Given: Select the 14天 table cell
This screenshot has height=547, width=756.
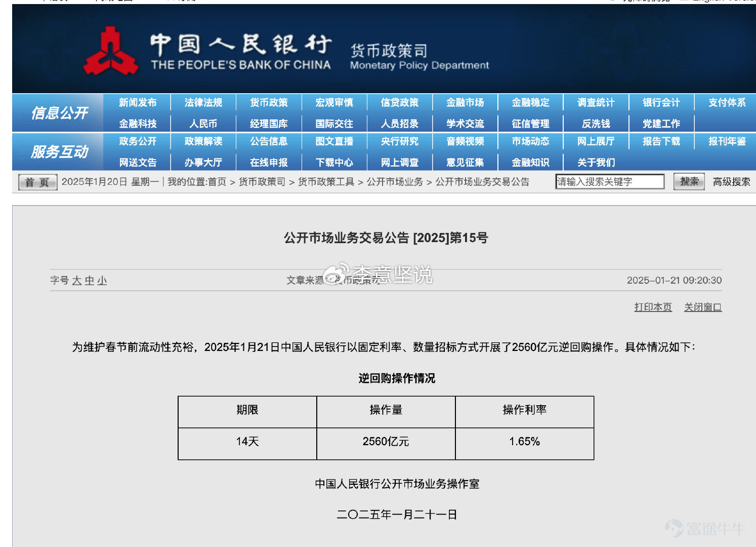Looking at the screenshot, I should pos(247,444).
